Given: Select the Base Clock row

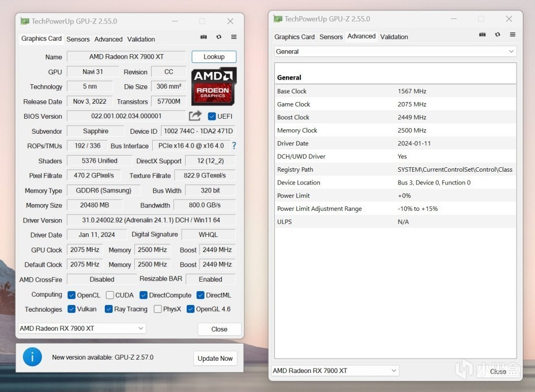Looking at the screenshot, I should coord(396,91).
